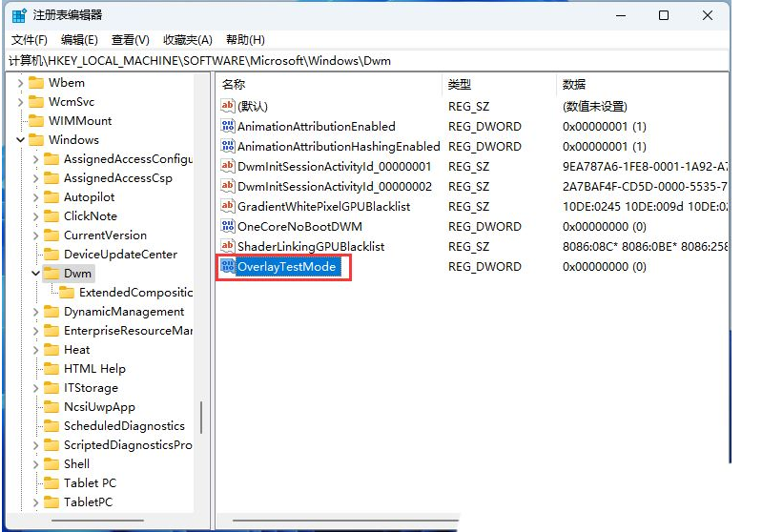The width and height of the screenshot is (762, 532).
Task: Click the DeviceUpdateCenter folder icon
Action: point(51,255)
